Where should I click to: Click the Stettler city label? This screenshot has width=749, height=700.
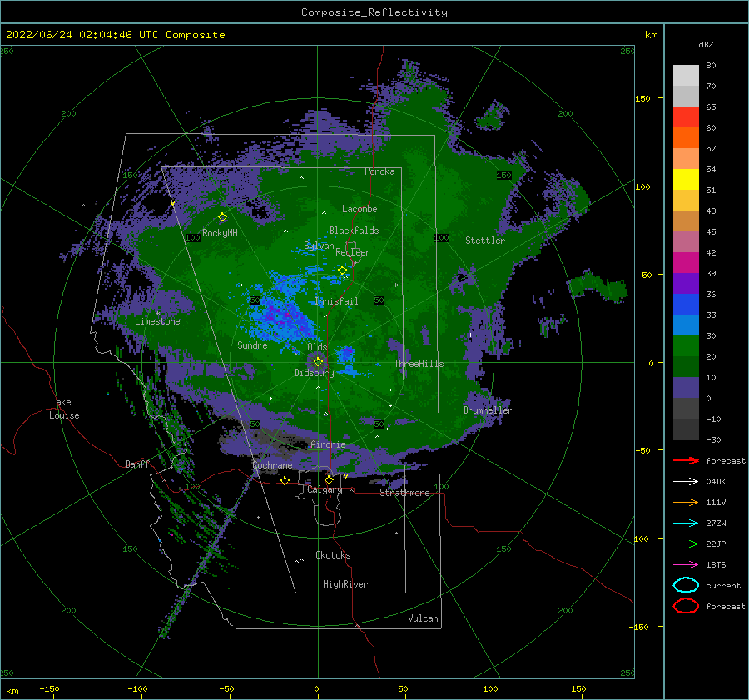(485, 241)
